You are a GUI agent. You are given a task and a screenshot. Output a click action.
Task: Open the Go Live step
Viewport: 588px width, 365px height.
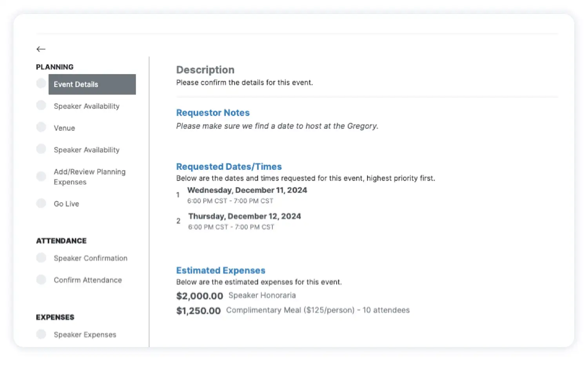[66, 204]
